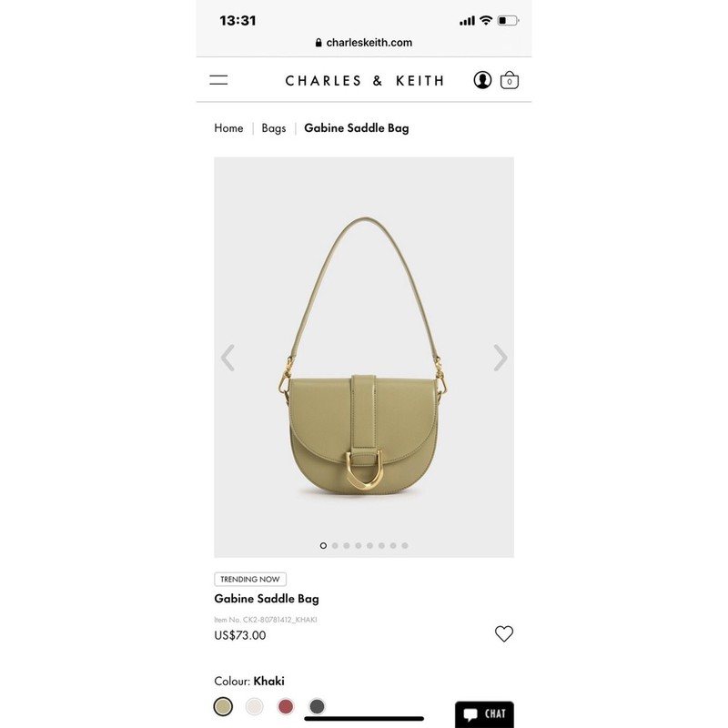This screenshot has width=728, height=728.
Task: Jump to fourth image carousel dot
Action: [358, 545]
